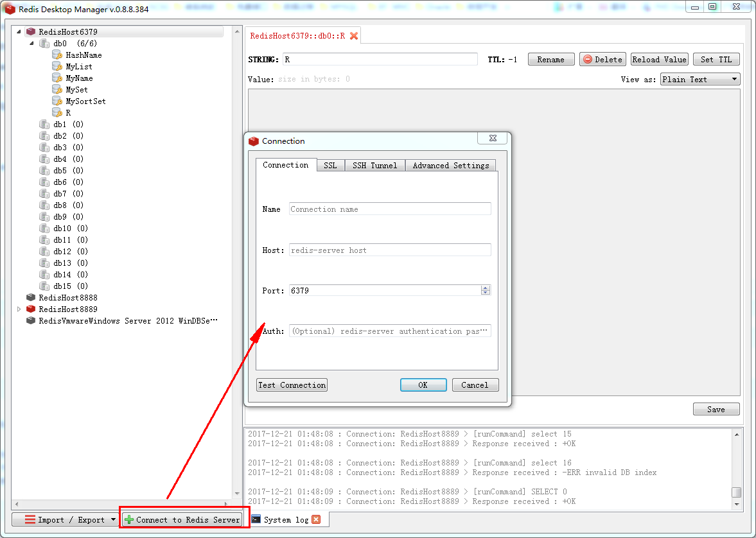Expand the RedisHost8889 tree node
756x538 pixels.
coord(19,309)
